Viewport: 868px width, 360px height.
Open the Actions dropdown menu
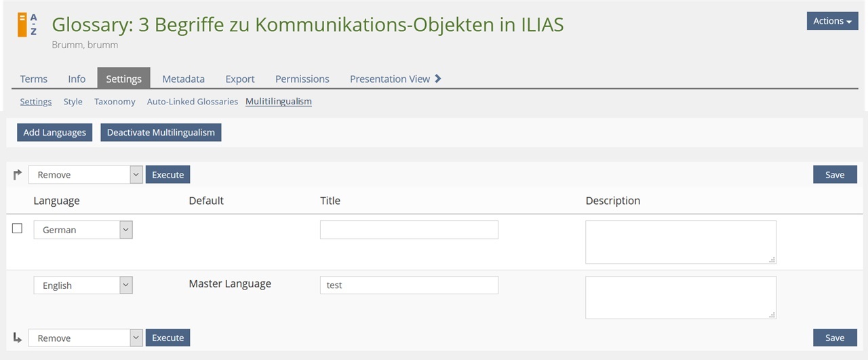click(x=832, y=21)
